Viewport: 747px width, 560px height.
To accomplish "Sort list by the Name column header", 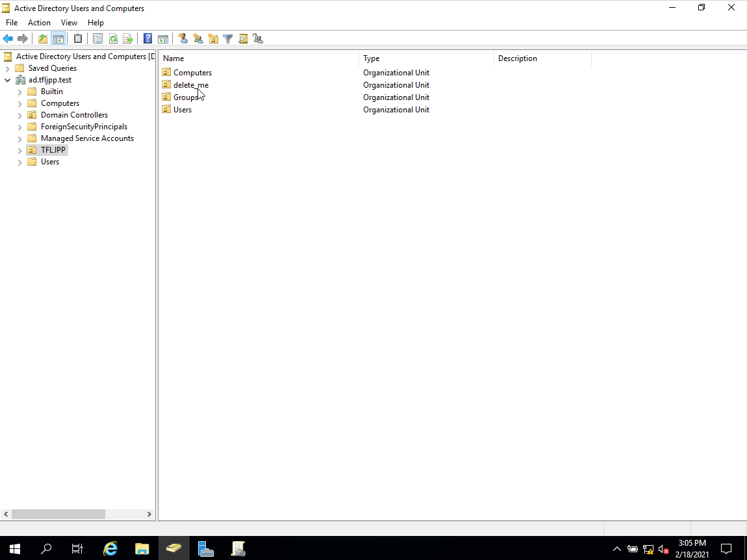I will [259, 58].
